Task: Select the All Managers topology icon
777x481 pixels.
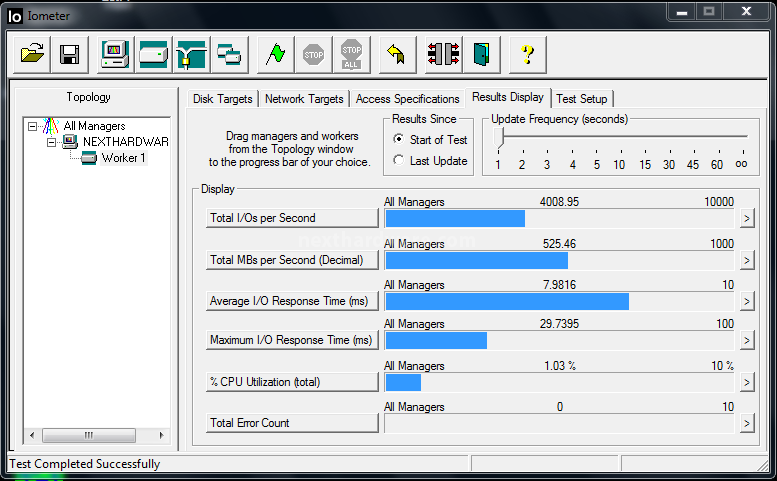Action: click(51, 126)
